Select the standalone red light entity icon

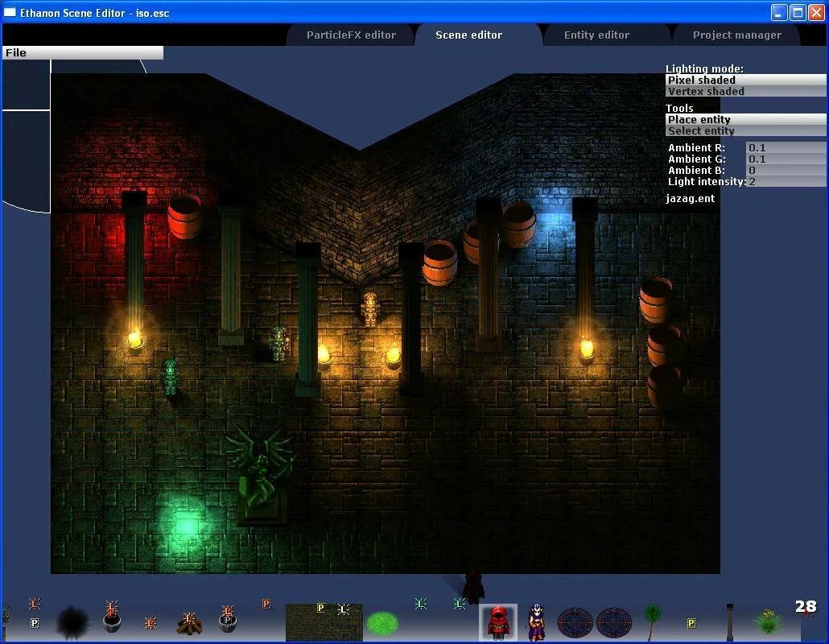click(x=151, y=622)
